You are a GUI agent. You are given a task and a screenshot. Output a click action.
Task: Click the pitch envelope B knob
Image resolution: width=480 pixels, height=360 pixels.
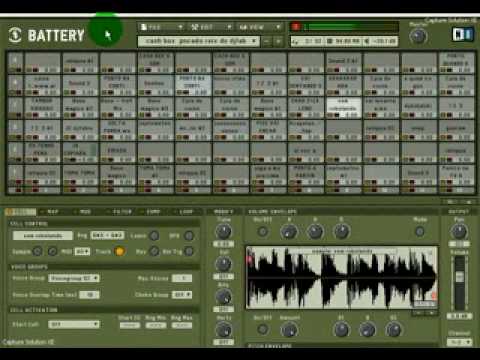point(367,330)
